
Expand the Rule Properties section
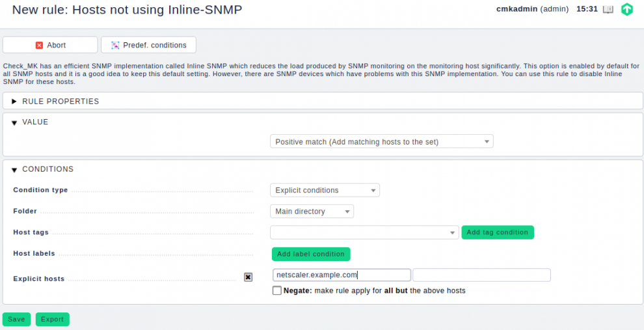(x=14, y=101)
